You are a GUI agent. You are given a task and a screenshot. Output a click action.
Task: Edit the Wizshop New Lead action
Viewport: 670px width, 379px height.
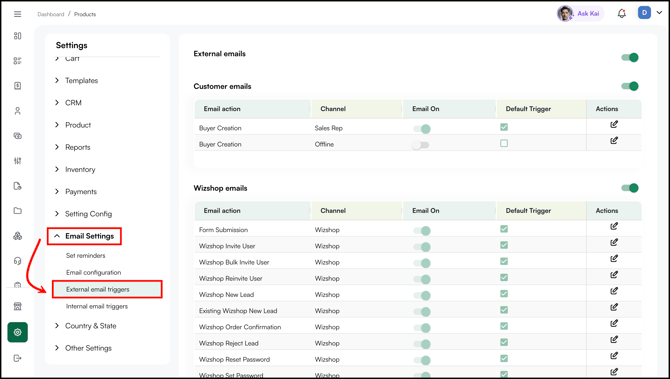click(614, 291)
